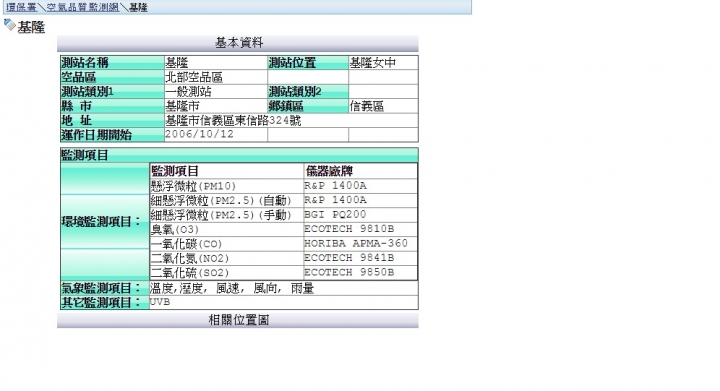The image size is (720, 391).
Task: Select the 鄉鎮區 label cell
Action: click(x=308, y=106)
